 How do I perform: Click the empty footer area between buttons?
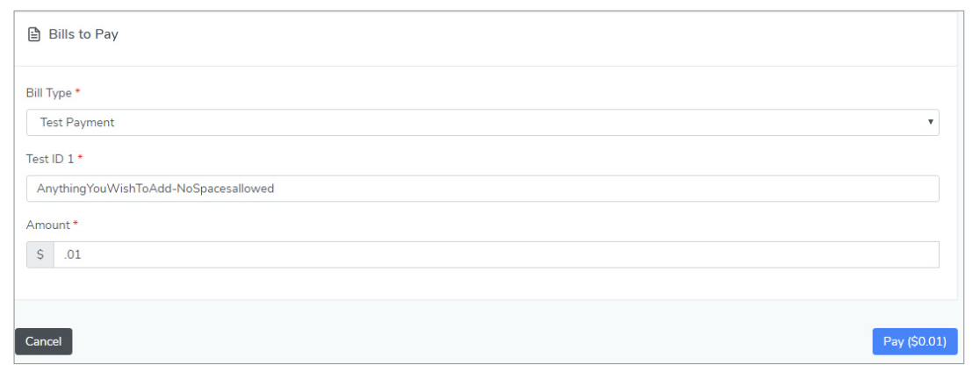pyautogui.click(x=474, y=341)
